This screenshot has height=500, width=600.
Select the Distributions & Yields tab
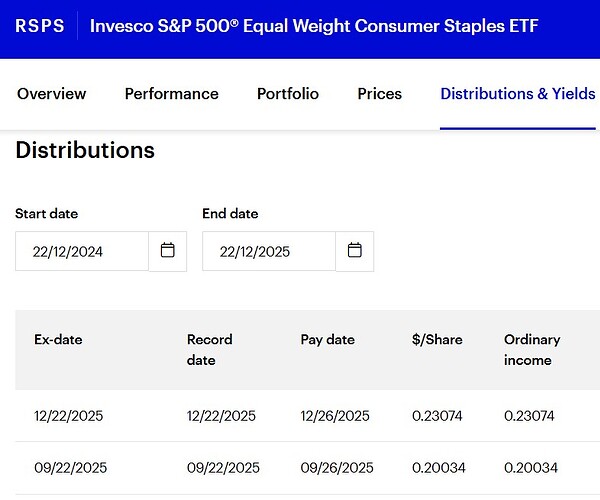click(x=518, y=94)
